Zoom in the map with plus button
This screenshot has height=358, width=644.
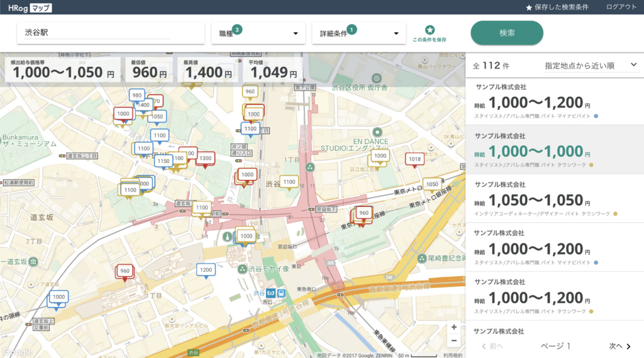(454, 327)
